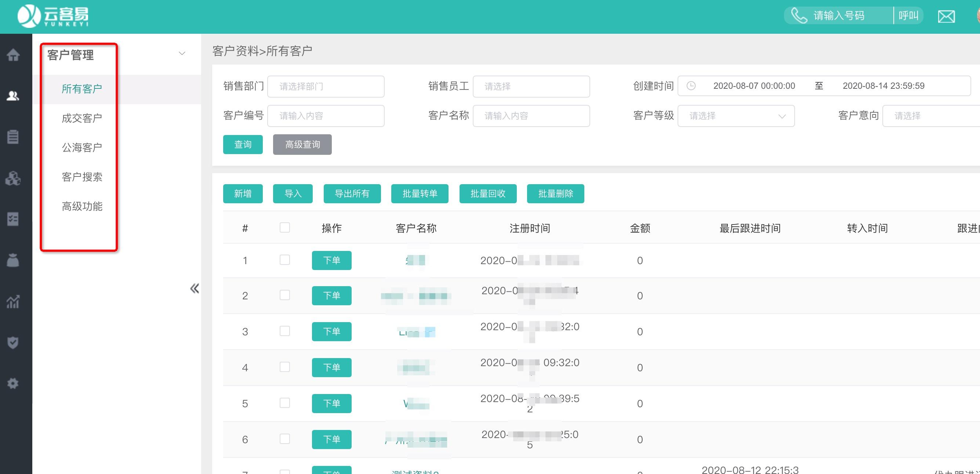Click the 高级查询 advanced search button

point(302,145)
